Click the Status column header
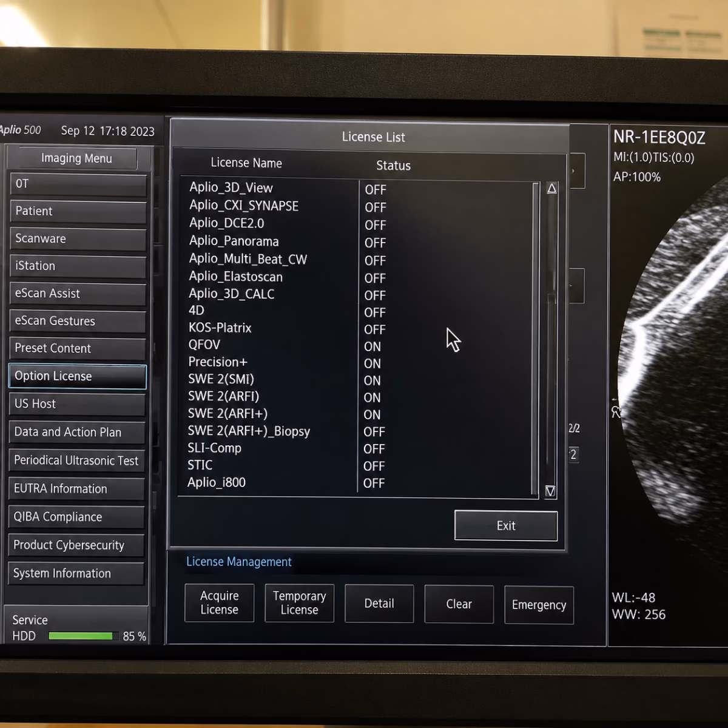Viewport: 728px width, 728px height. [393, 165]
